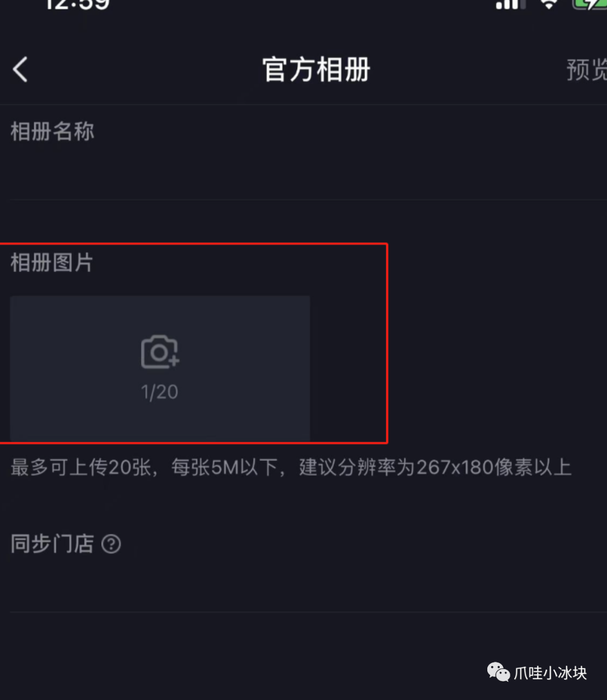607x700 pixels.
Task: Open help via 同步门店 question mark icon
Action: point(111,544)
